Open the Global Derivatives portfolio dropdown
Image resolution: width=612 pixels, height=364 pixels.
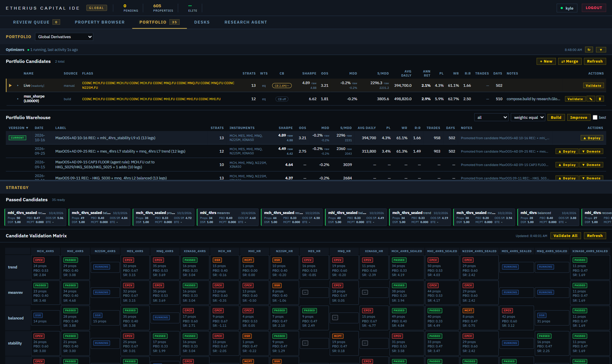click(x=64, y=37)
